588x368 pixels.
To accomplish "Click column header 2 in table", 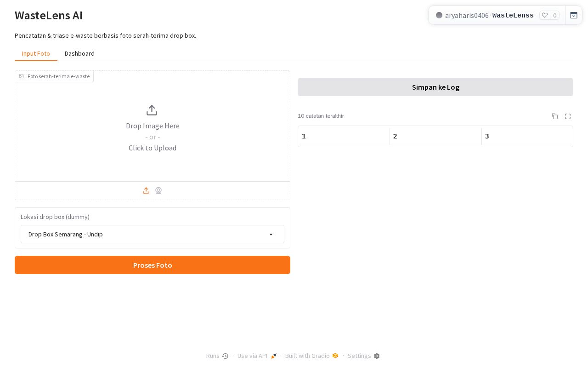I will 435,136.
